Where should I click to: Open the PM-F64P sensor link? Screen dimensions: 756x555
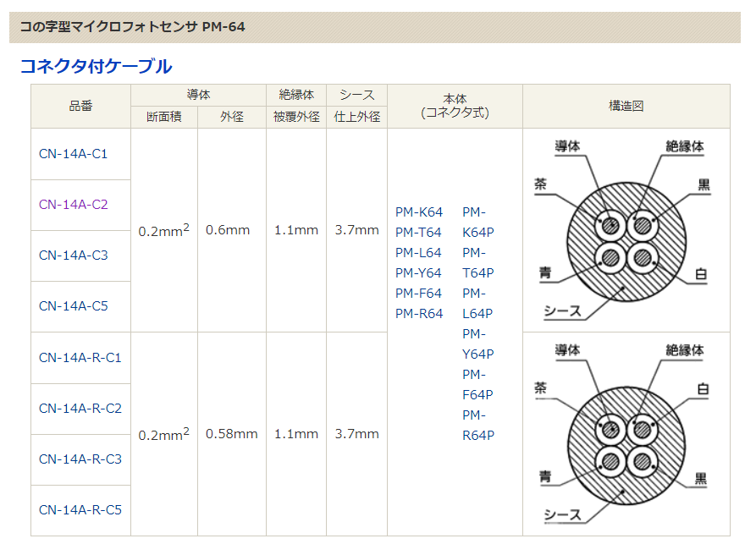(477, 384)
